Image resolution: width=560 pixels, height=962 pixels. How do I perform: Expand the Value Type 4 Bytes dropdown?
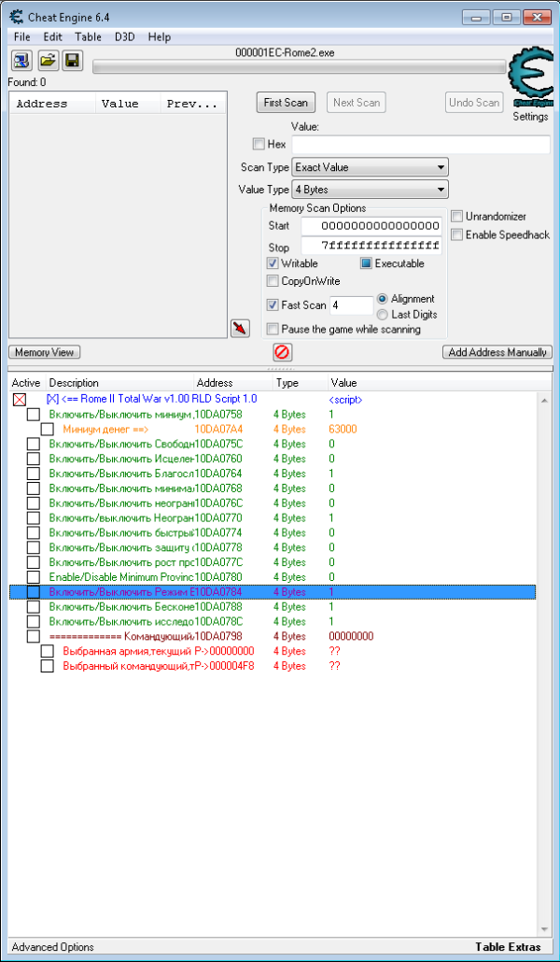pyautogui.click(x=370, y=190)
